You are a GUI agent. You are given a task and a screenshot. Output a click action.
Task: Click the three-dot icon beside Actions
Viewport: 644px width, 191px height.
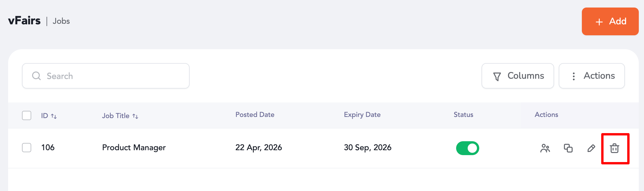point(574,76)
